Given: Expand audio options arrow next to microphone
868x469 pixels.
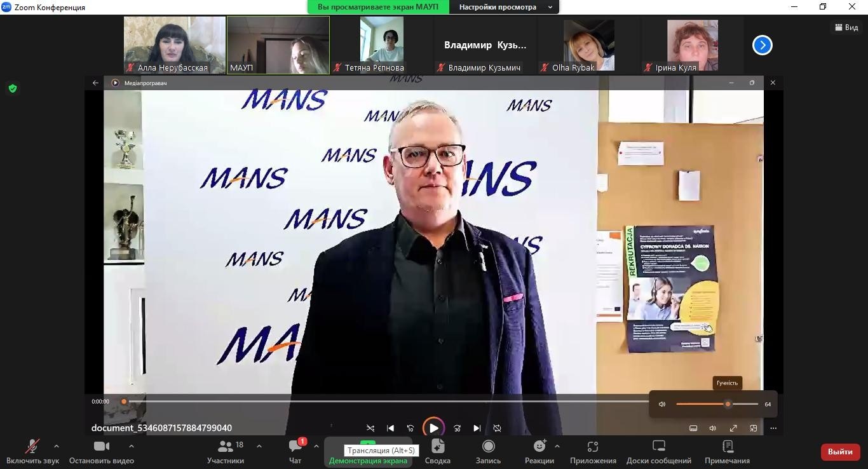Looking at the screenshot, I should 57,446.
